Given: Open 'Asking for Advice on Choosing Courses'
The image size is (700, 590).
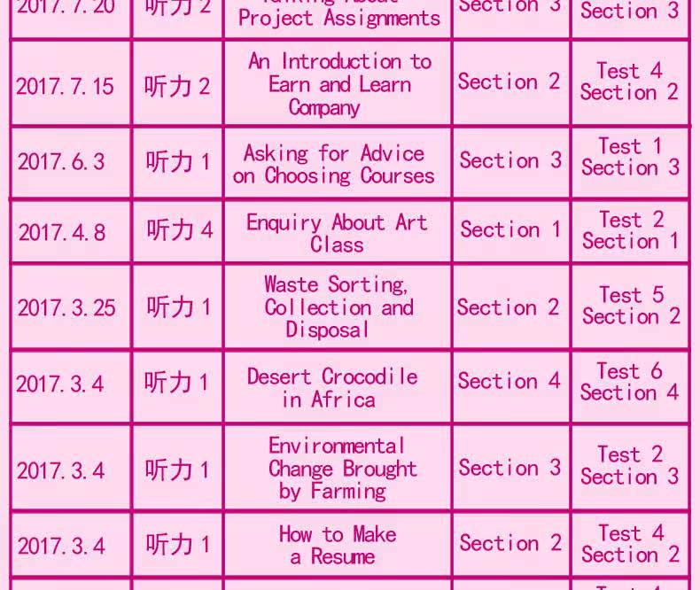Looking at the screenshot, I should (x=335, y=164).
